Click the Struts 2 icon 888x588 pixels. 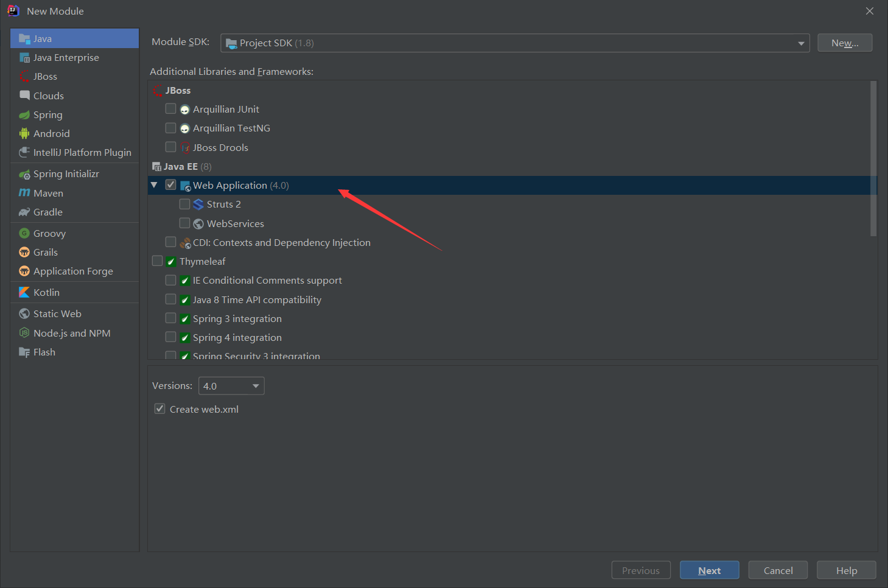(198, 205)
